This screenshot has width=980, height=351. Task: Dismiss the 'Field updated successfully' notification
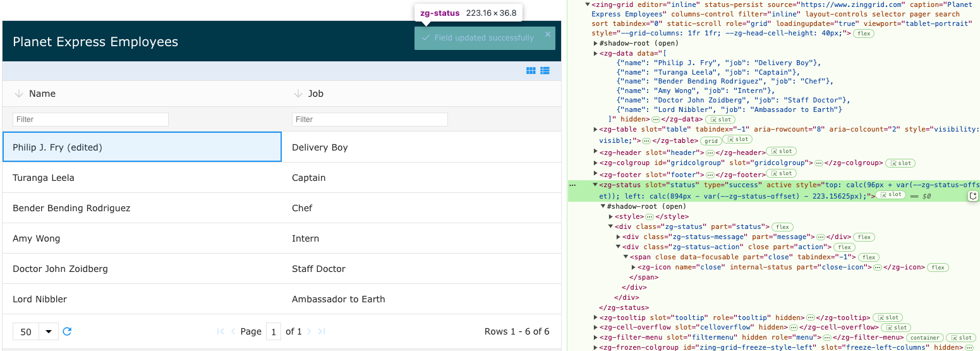click(x=548, y=34)
